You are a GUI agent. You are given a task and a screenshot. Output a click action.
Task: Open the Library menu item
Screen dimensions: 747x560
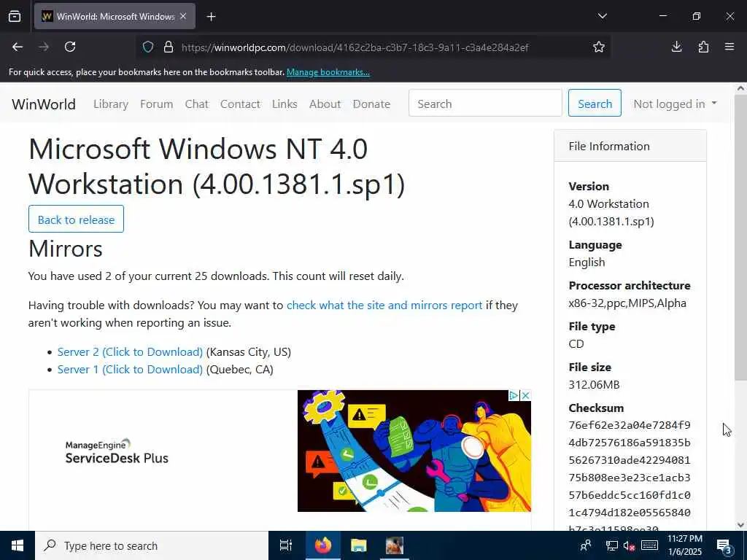click(111, 104)
